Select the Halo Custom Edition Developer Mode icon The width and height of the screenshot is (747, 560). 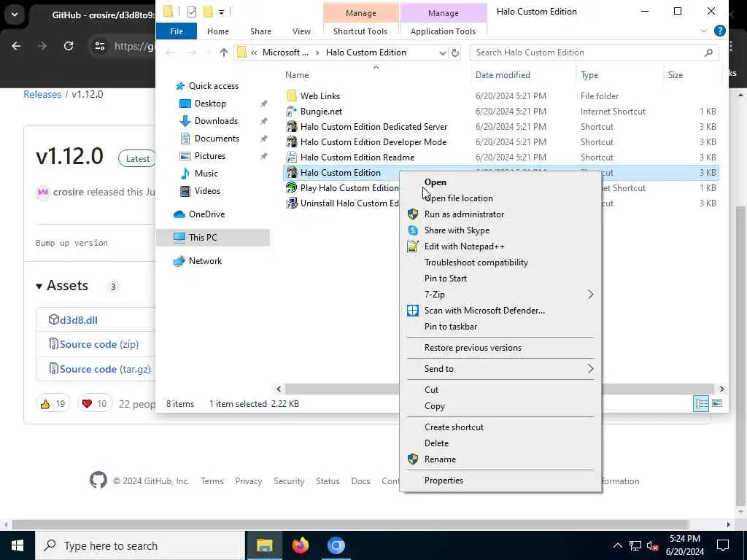pyautogui.click(x=292, y=142)
